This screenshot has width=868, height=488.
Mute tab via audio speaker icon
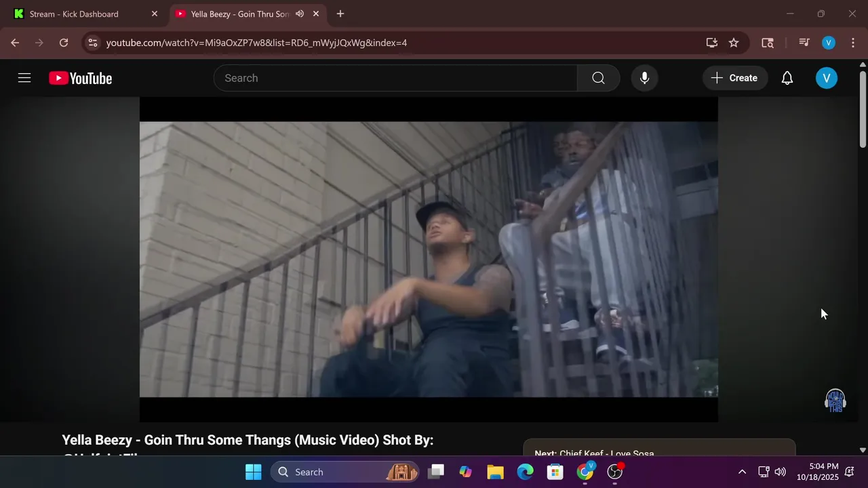[300, 14]
